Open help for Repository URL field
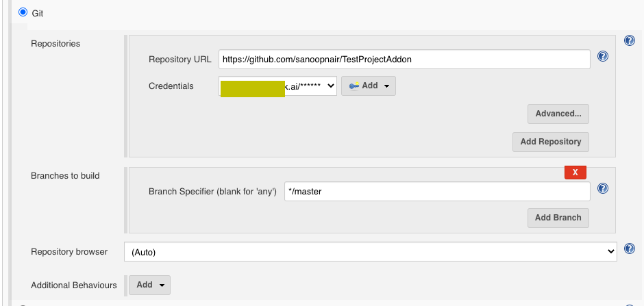 (603, 57)
